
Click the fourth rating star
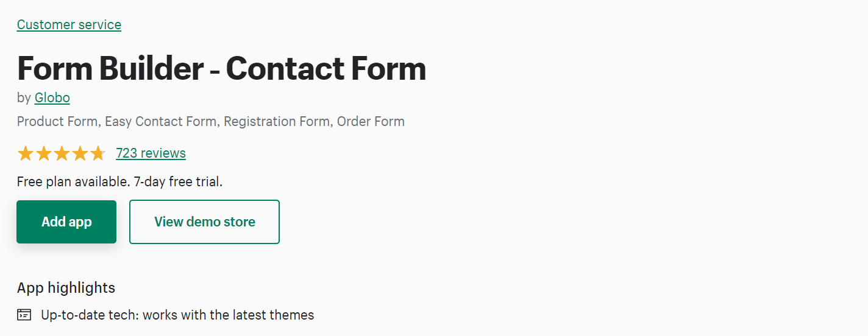coord(80,153)
